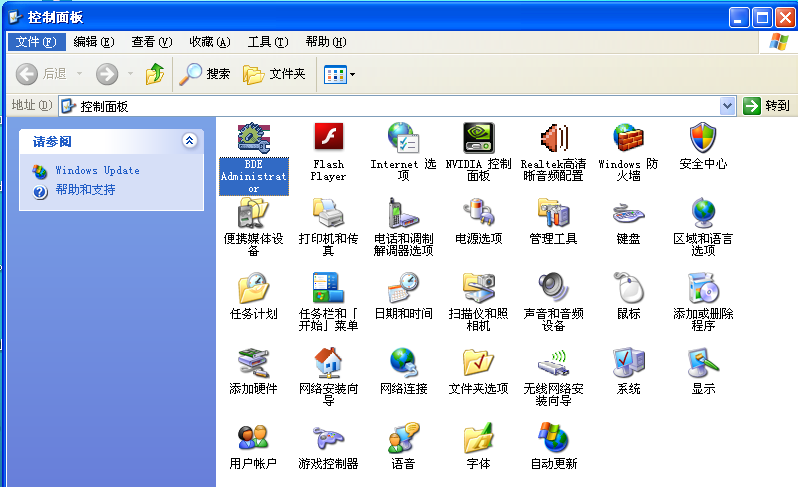Open the 文件夹选项 icon
Image resolution: width=798 pixels, height=487 pixels.
pos(478,363)
